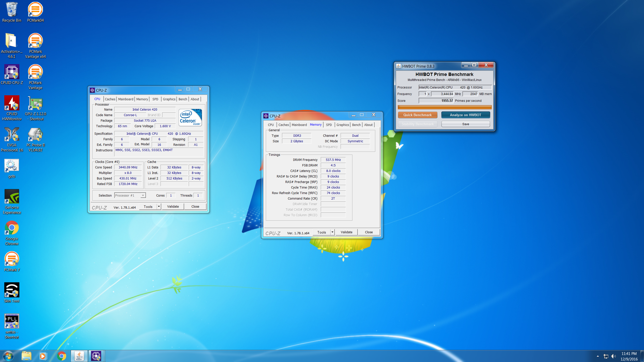Select the GPU-Z.1.12.0 shortcut icon

click(x=35, y=108)
